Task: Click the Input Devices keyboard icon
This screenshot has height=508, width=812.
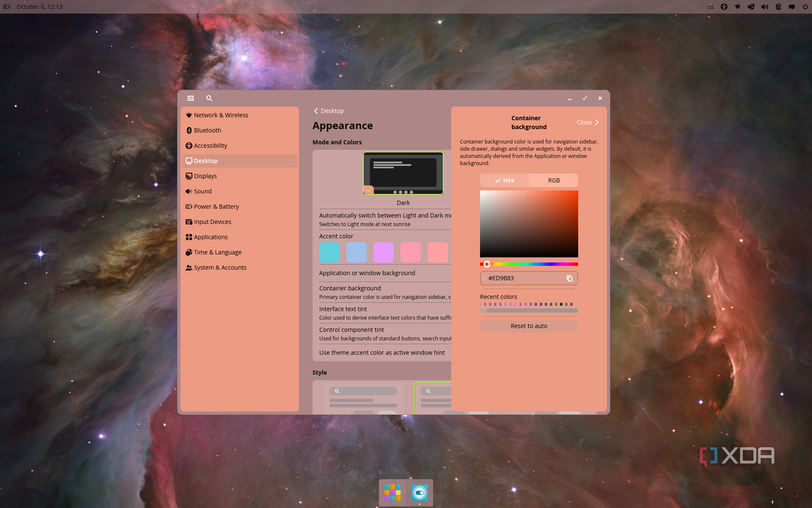Action: 189,222
